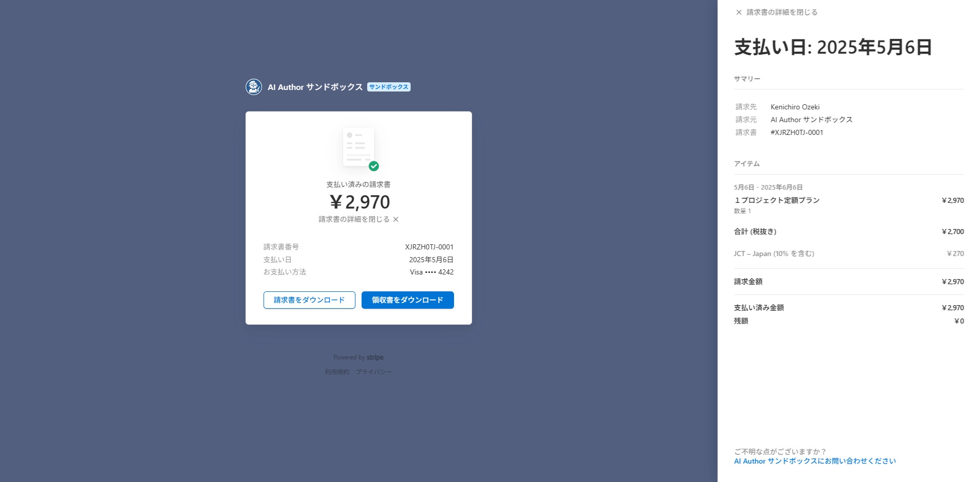Click the Visa •••• 4242 payment method
980x482 pixels.
(432, 272)
